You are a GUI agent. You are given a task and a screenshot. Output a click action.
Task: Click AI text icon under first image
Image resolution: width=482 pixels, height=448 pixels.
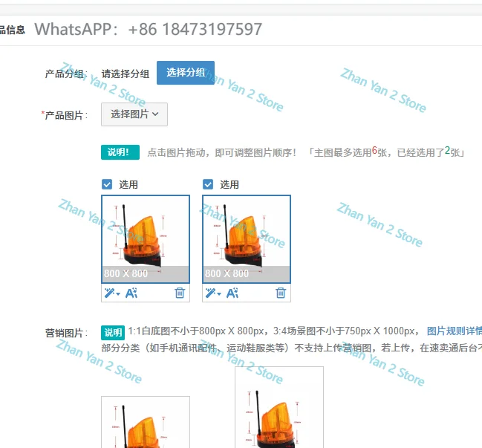[x=131, y=293]
